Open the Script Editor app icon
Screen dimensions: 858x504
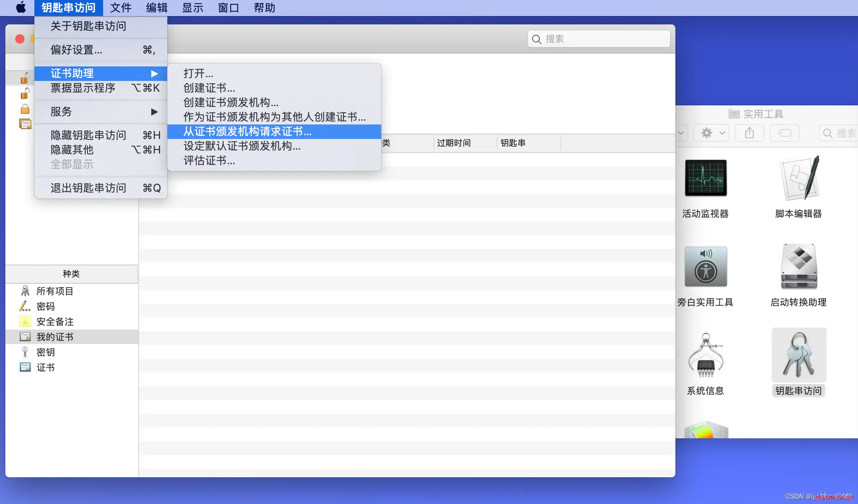tap(798, 178)
